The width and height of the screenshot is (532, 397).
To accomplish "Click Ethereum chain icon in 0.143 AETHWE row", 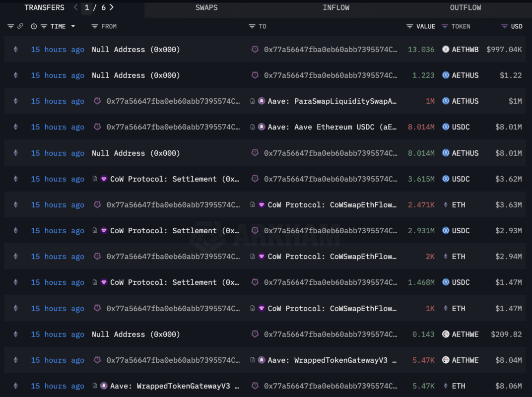I will [15, 334].
